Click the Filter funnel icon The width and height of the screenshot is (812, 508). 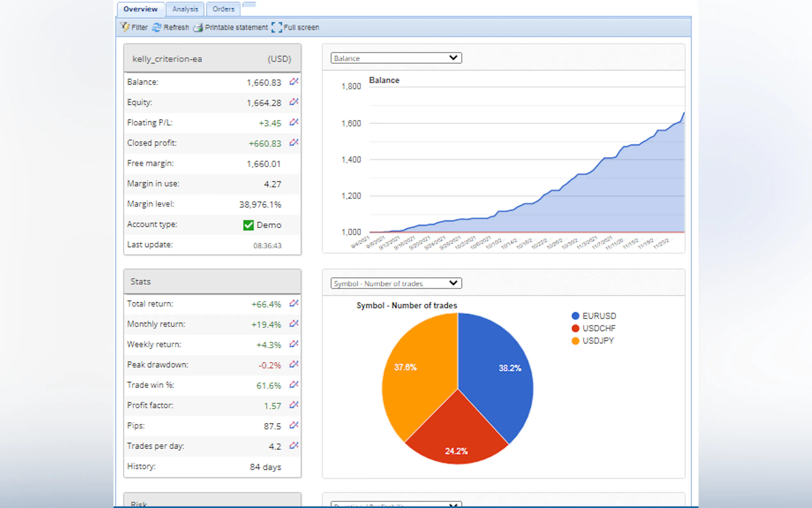point(125,27)
